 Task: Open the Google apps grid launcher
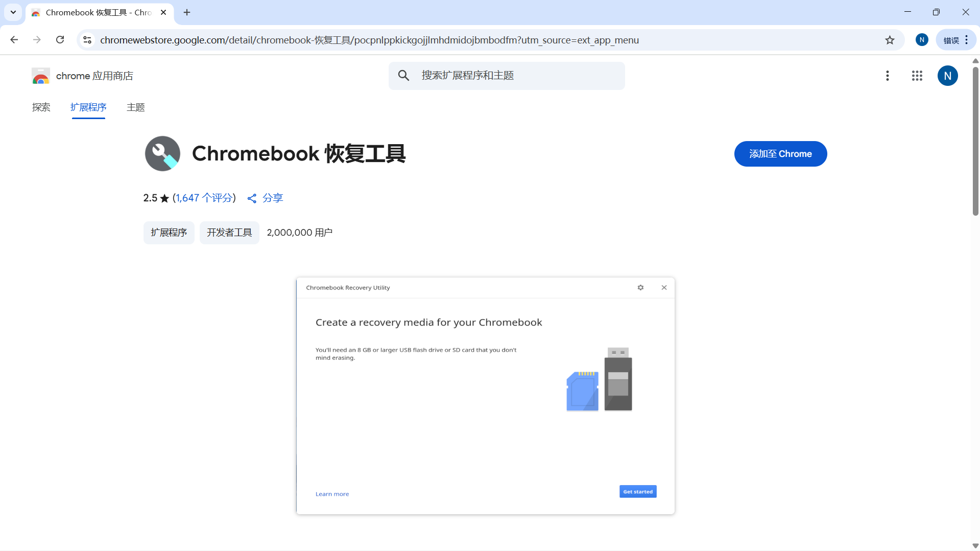click(917, 76)
